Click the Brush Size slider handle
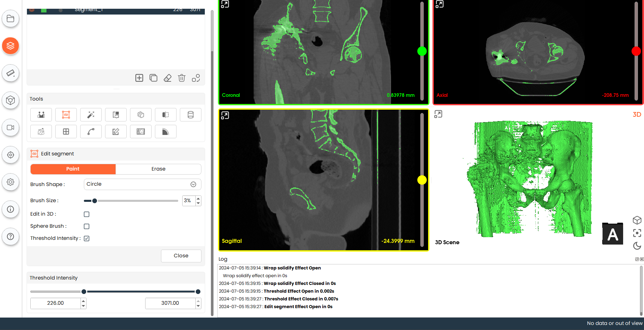Viewport: 644px width, 330px height. (95, 201)
